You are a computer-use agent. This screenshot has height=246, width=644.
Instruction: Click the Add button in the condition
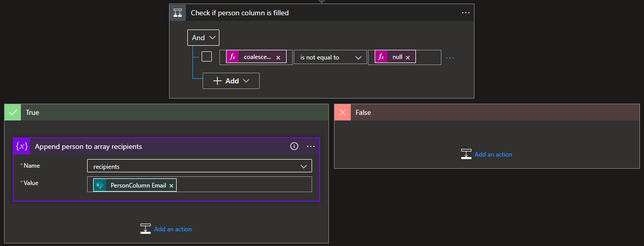231,81
